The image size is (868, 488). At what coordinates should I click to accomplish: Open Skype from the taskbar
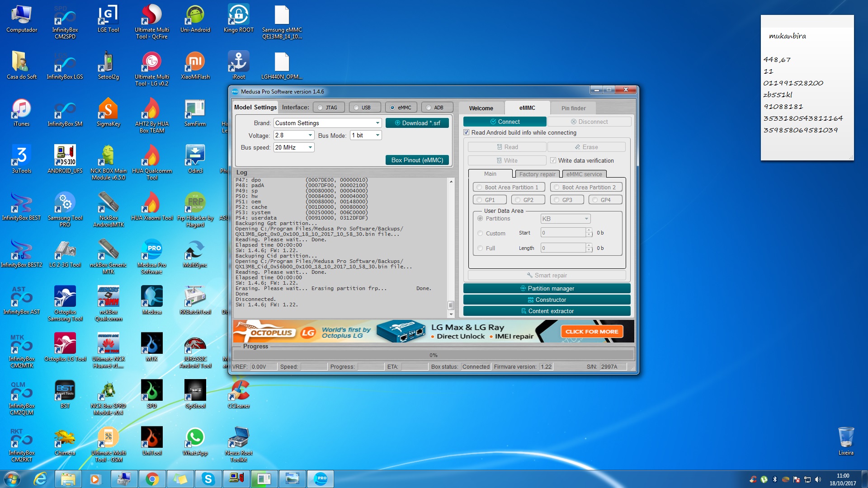(208, 479)
